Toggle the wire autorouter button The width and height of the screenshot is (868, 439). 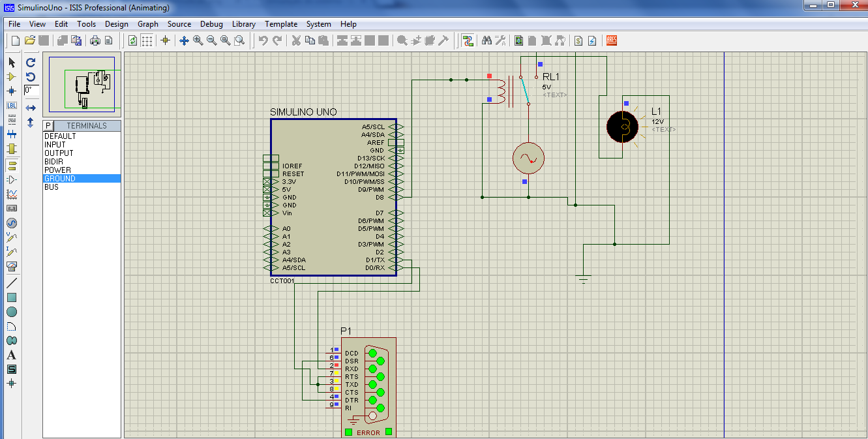click(x=468, y=40)
